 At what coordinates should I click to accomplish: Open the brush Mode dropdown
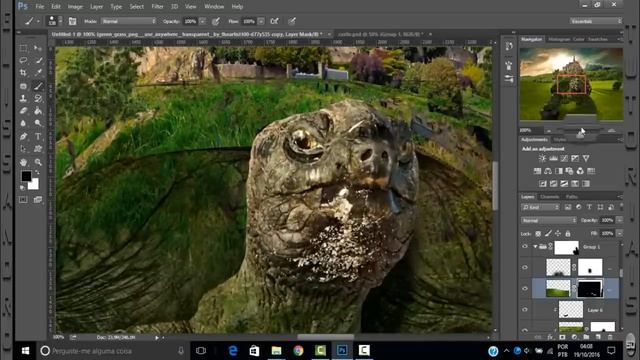(129, 21)
